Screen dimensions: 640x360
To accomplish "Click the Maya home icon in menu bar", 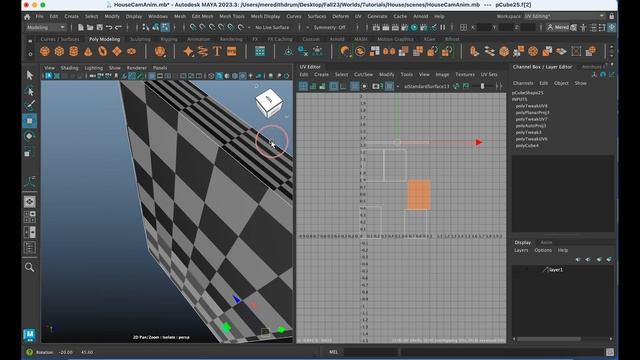I will click(x=27, y=17).
